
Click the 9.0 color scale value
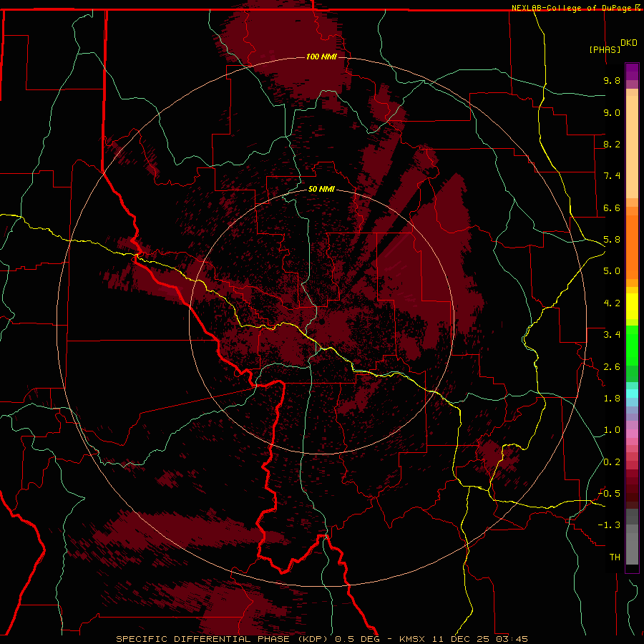click(612, 112)
